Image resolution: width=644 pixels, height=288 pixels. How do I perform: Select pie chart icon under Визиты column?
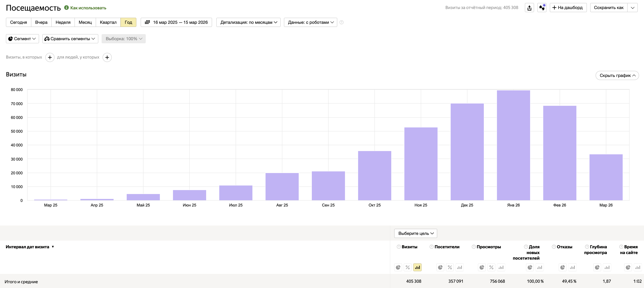point(398,267)
